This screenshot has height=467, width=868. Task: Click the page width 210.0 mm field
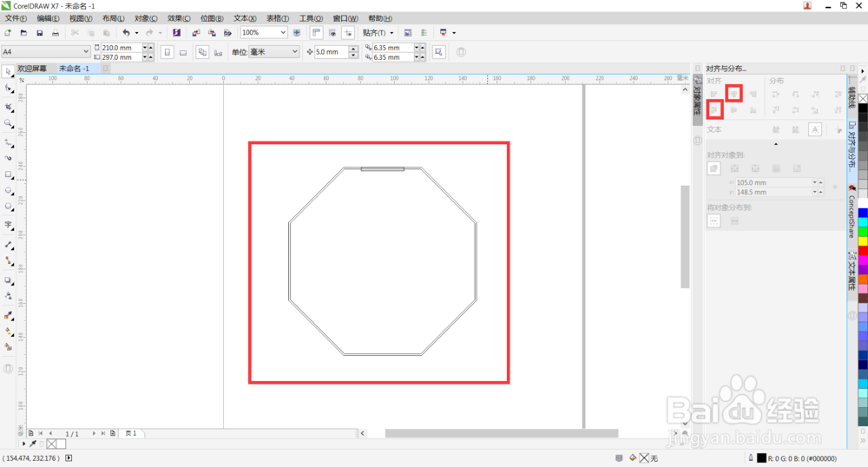tap(121, 48)
